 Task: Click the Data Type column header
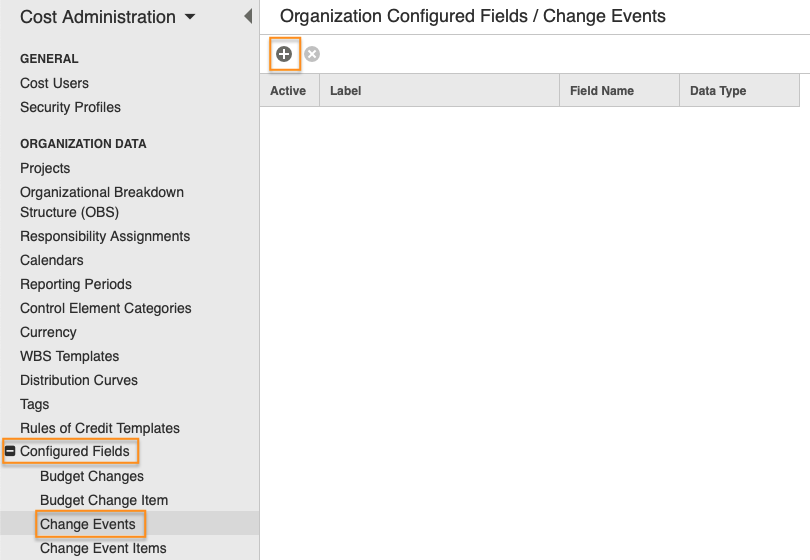pyautogui.click(x=739, y=90)
